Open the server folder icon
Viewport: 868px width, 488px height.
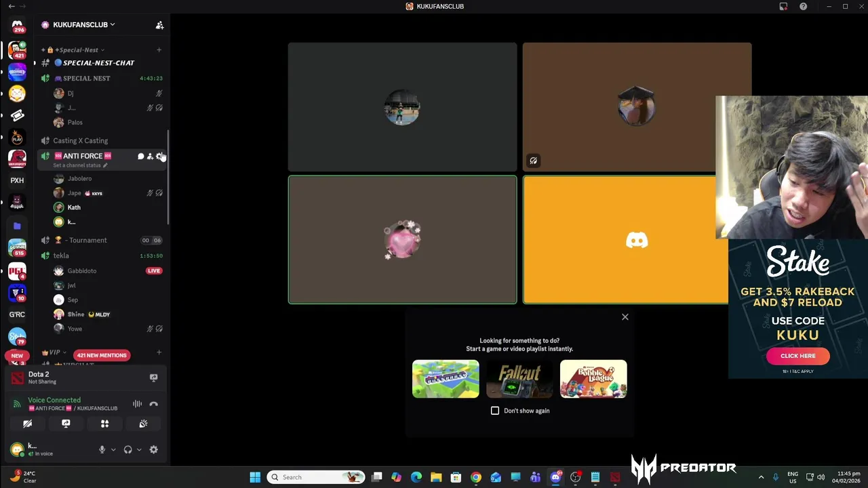[x=17, y=226]
